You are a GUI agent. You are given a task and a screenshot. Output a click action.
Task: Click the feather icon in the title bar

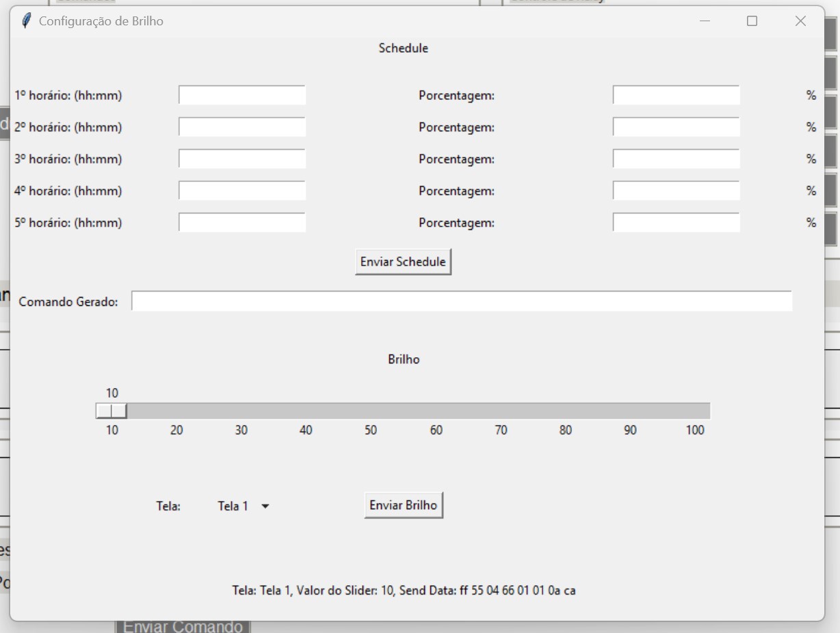tap(27, 21)
